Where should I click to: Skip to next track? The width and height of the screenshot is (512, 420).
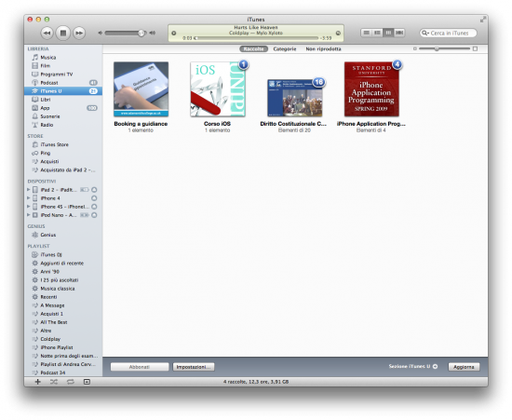79,33
